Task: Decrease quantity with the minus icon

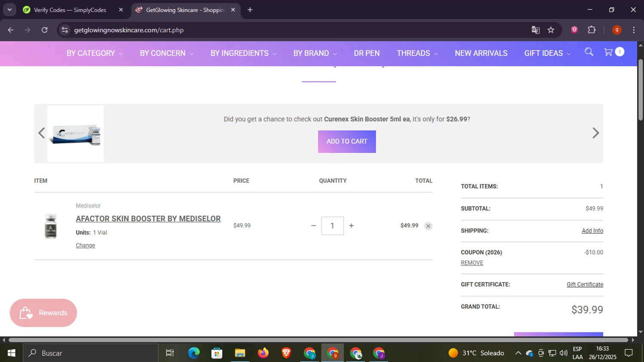Action: pyautogui.click(x=313, y=226)
